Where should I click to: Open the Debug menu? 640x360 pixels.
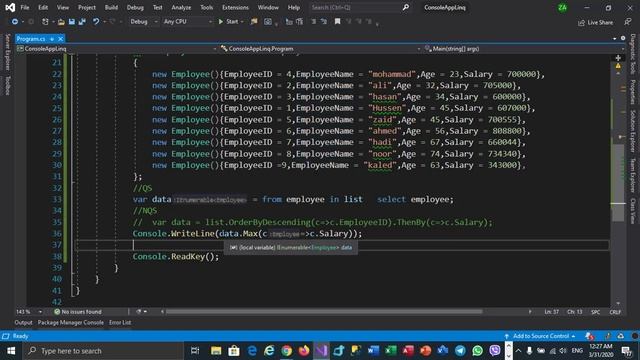pyautogui.click(x=135, y=7)
